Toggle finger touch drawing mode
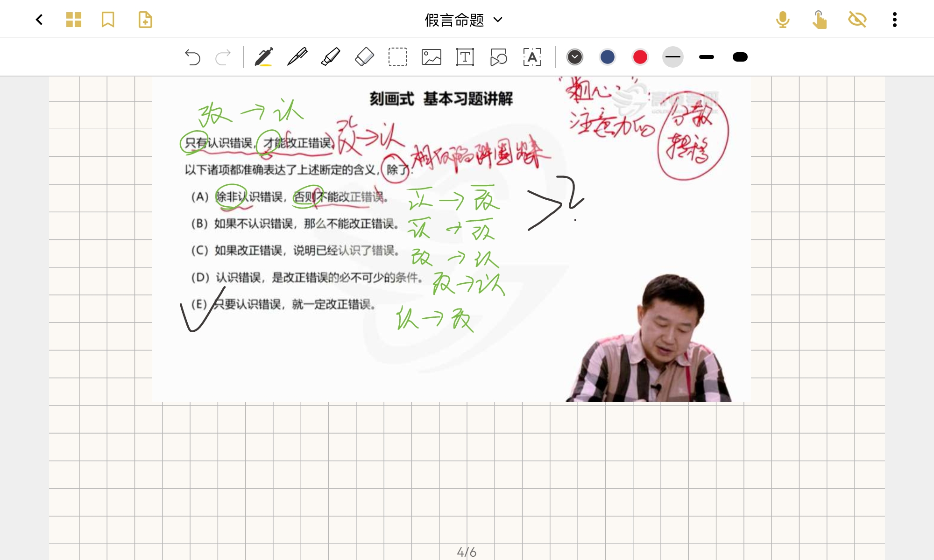The height and width of the screenshot is (560, 934). (819, 20)
